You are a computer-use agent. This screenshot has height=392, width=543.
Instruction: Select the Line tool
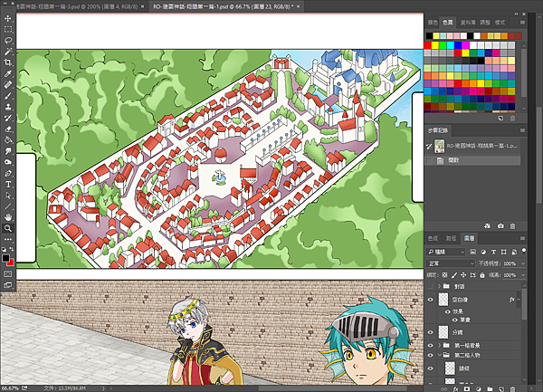tap(8, 206)
